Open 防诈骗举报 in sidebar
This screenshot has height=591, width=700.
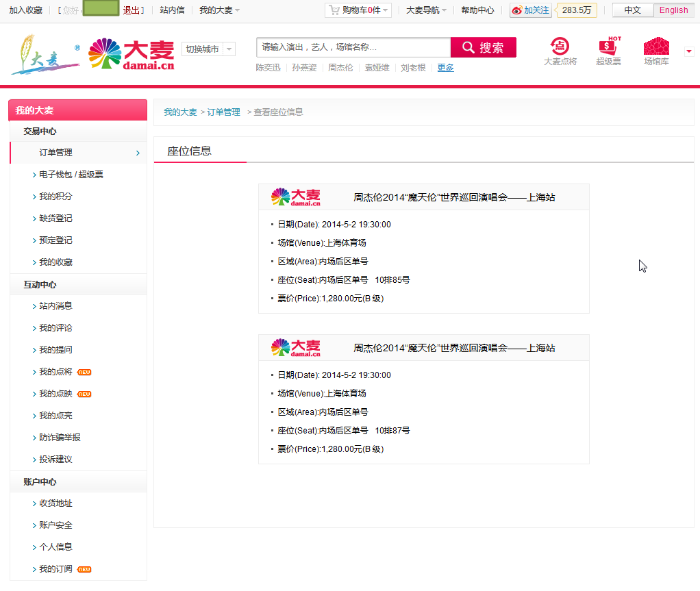[x=60, y=438]
